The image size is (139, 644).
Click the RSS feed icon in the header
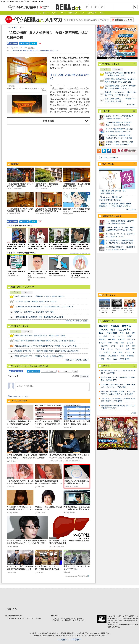click(102, 7)
